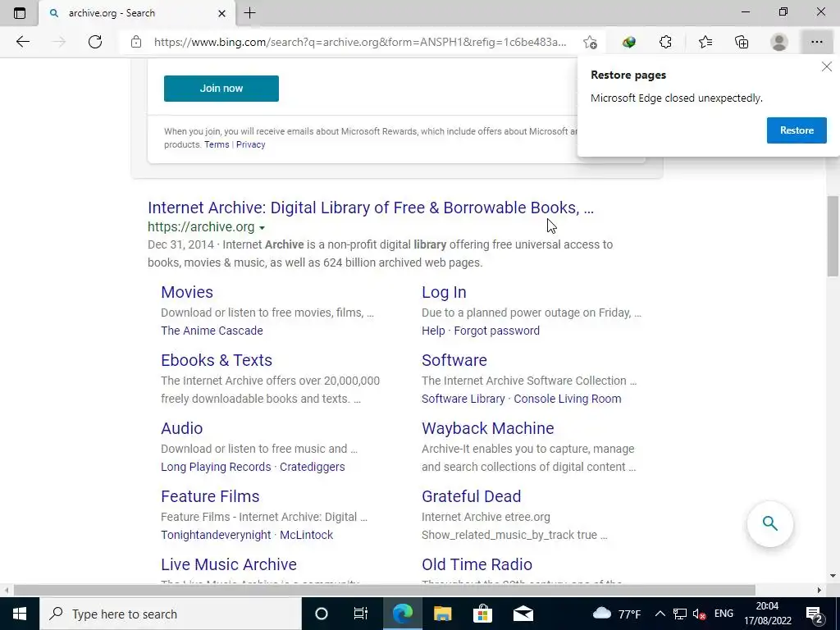The image size is (840, 630).
Task: Click the horizontal scrollbar thumb
Action: (384, 590)
